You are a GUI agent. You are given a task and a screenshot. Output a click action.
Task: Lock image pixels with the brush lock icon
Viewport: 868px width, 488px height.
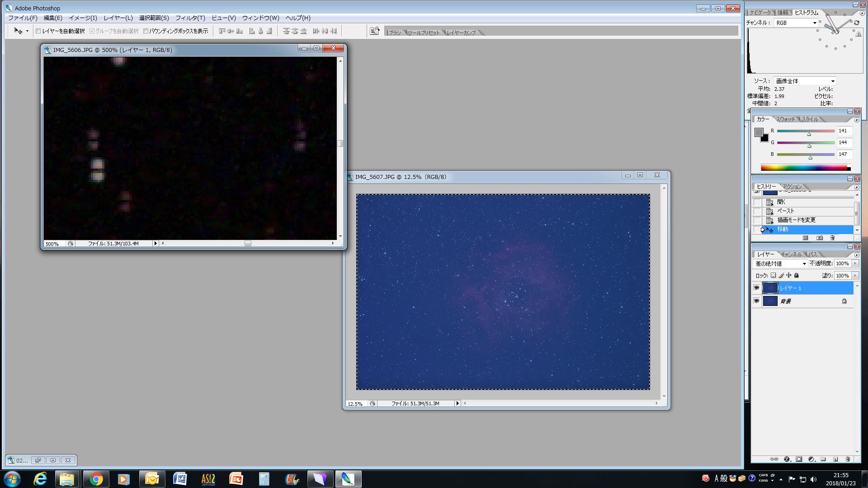point(781,275)
